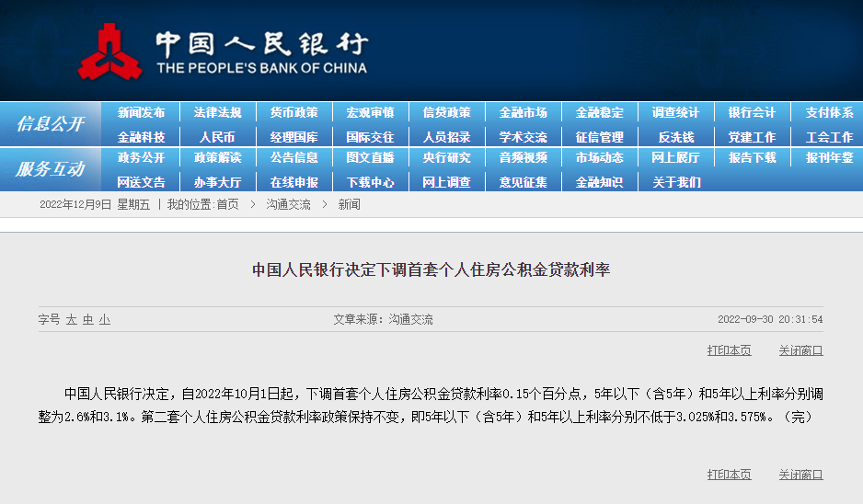
Task: Click upper 打印本页 link
Action: coord(730,350)
